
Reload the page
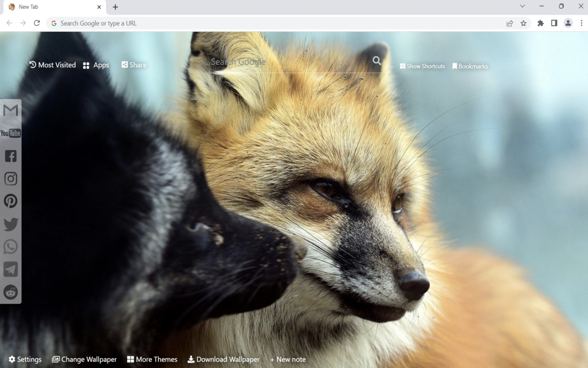(37, 23)
